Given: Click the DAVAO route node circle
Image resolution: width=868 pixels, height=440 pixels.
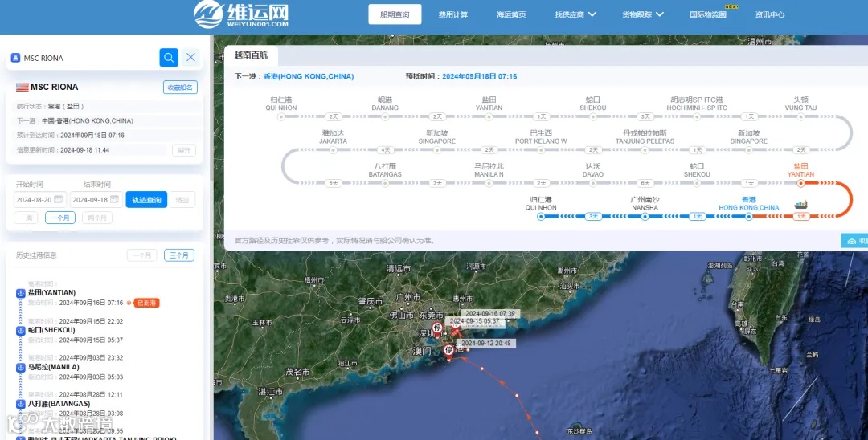Looking at the screenshot, I should click(x=593, y=183).
